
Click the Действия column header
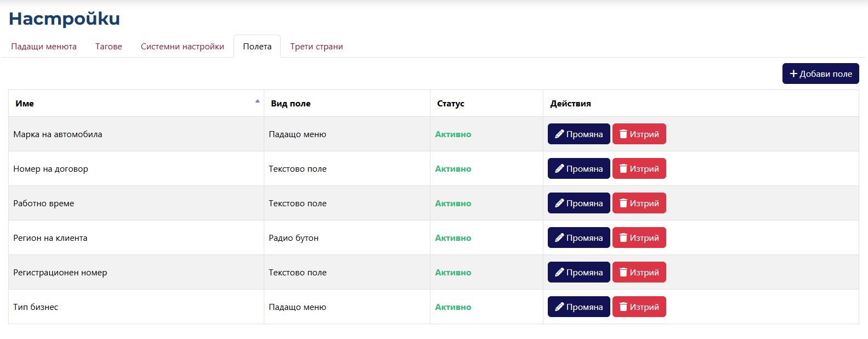(701, 103)
